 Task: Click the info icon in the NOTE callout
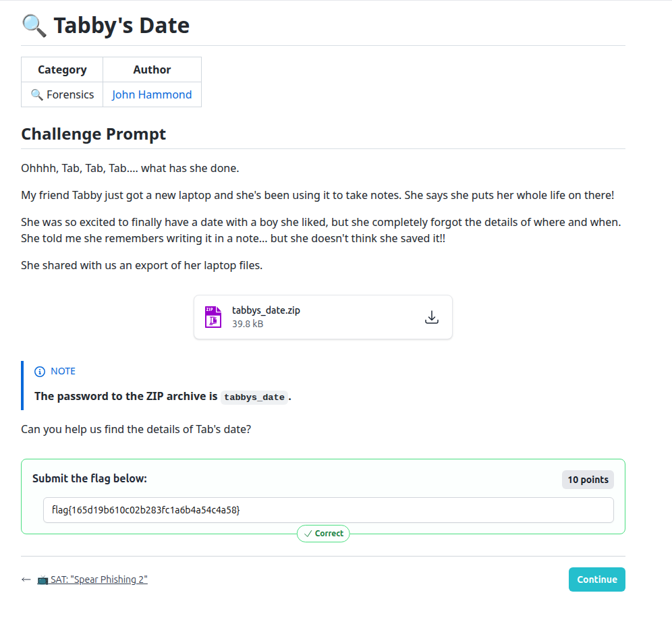[x=39, y=371]
